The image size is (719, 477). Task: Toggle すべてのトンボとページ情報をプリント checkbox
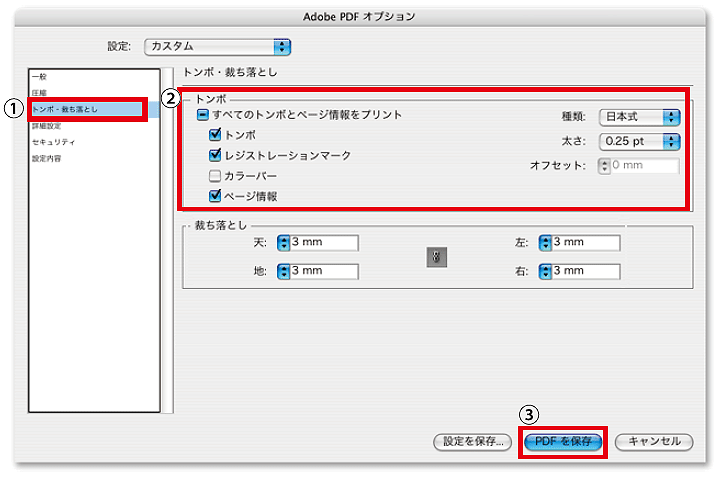click(203, 115)
